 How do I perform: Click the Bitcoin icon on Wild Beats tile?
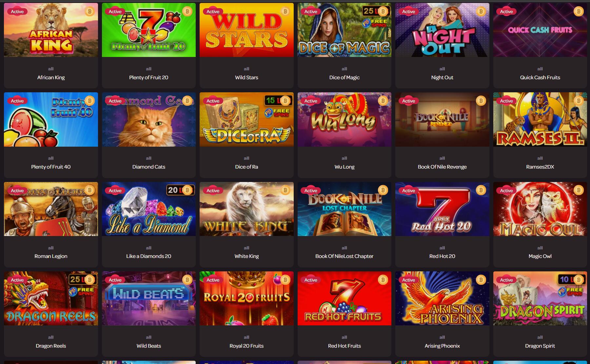click(x=187, y=280)
